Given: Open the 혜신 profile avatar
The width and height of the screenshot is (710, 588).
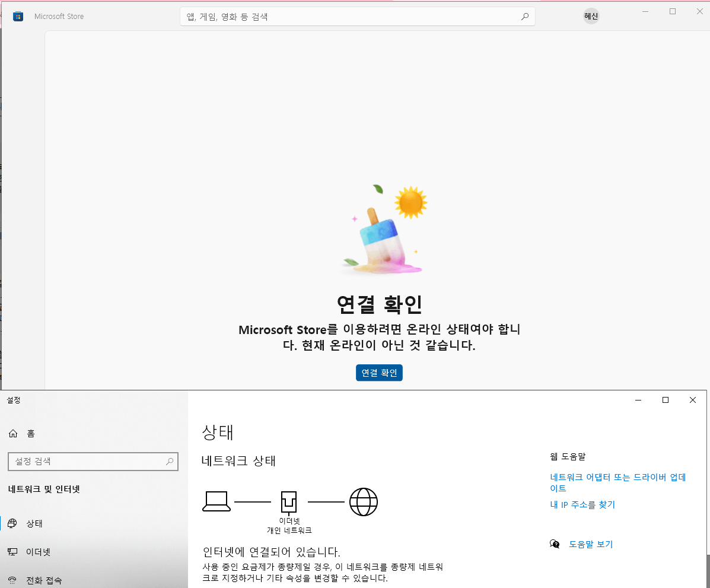Looking at the screenshot, I should click(591, 16).
